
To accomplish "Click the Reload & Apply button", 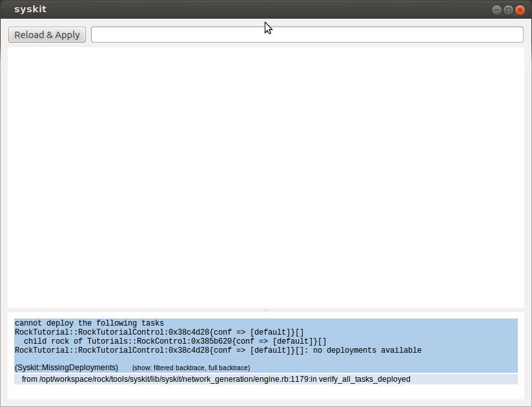I will pos(47,35).
